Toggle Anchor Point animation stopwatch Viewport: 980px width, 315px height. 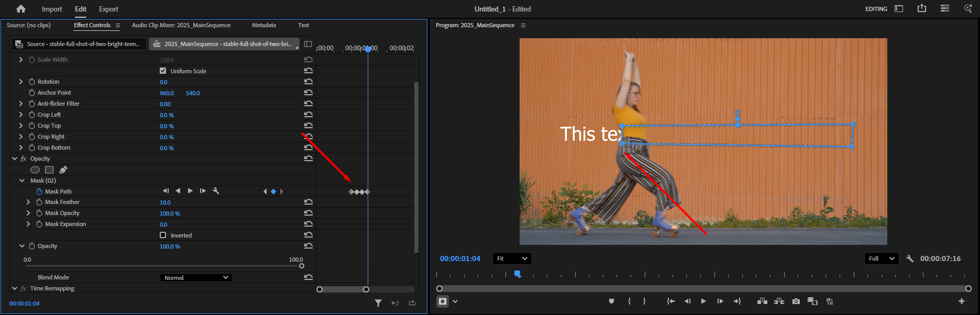pyautogui.click(x=32, y=93)
